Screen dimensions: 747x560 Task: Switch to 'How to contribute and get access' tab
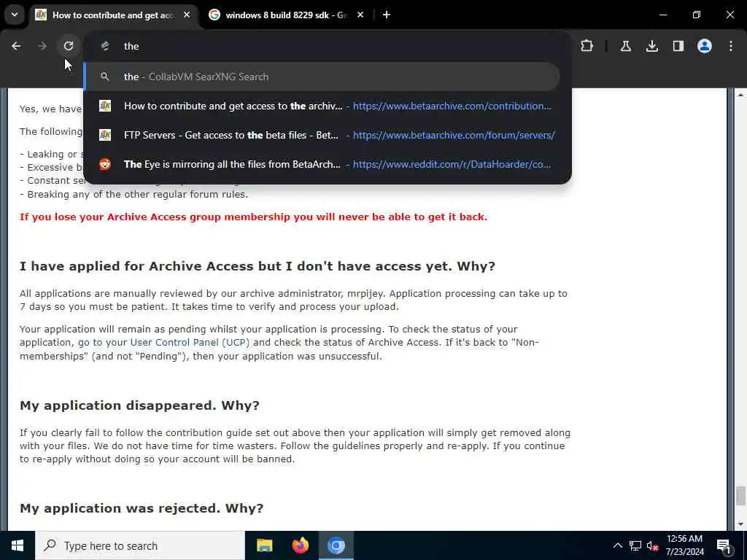tap(112, 15)
